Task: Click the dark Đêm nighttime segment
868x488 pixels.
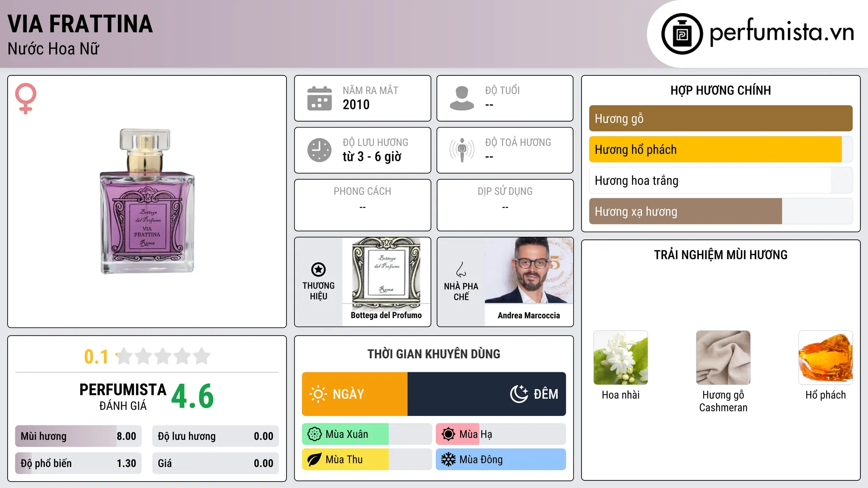Action: pyautogui.click(x=487, y=394)
